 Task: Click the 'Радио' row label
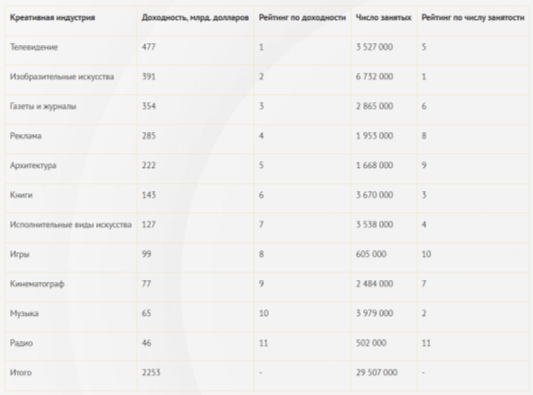click(21, 343)
